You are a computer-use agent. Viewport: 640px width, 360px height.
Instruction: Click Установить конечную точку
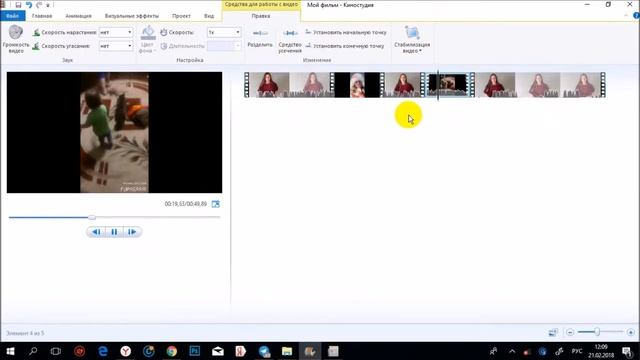(345, 46)
